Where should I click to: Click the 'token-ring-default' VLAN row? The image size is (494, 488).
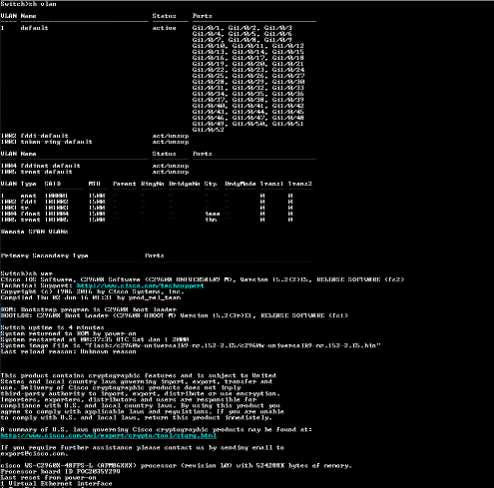95,142
